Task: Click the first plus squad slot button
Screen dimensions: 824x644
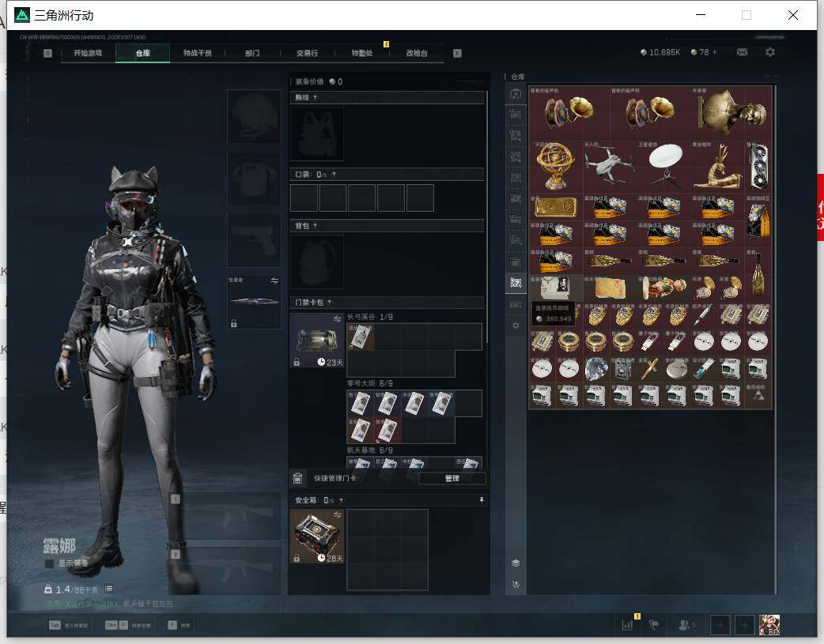Action: [720, 625]
